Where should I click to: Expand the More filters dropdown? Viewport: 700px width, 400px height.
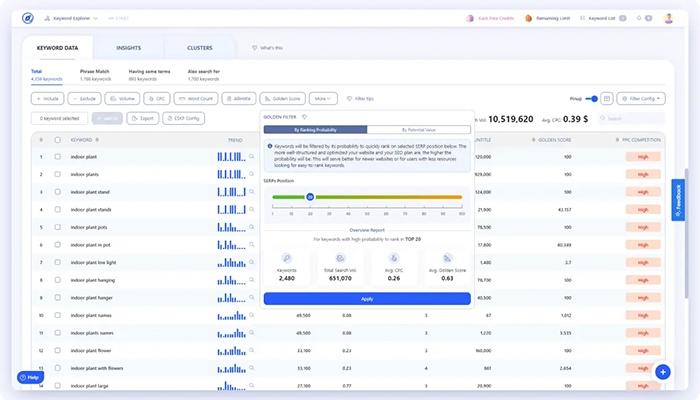click(x=323, y=99)
